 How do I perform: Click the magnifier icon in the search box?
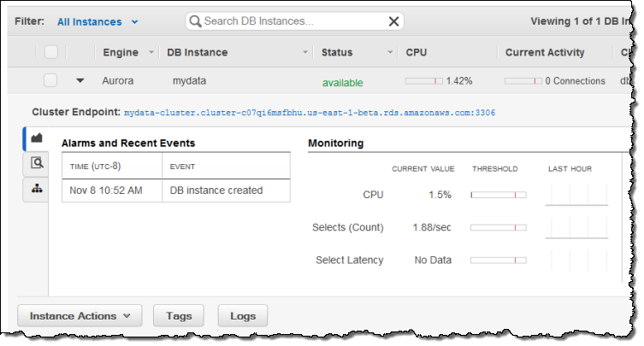point(196,21)
